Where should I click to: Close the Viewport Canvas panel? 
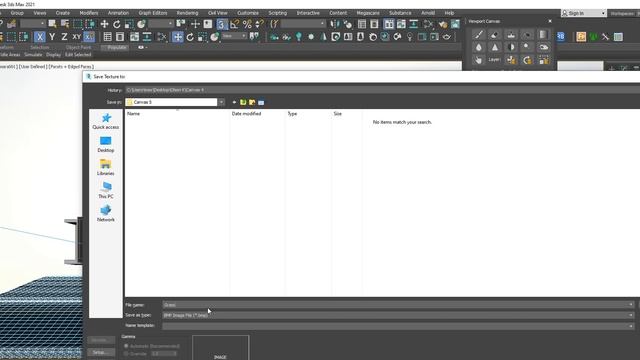(x=550, y=21)
